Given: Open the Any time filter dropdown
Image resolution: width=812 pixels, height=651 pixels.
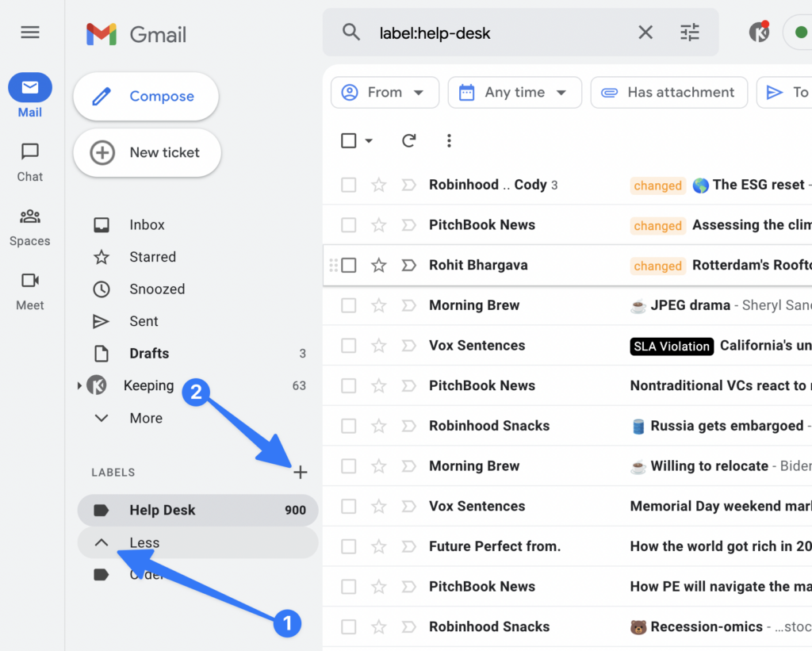Looking at the screenshot, I should tap(515, 92).
